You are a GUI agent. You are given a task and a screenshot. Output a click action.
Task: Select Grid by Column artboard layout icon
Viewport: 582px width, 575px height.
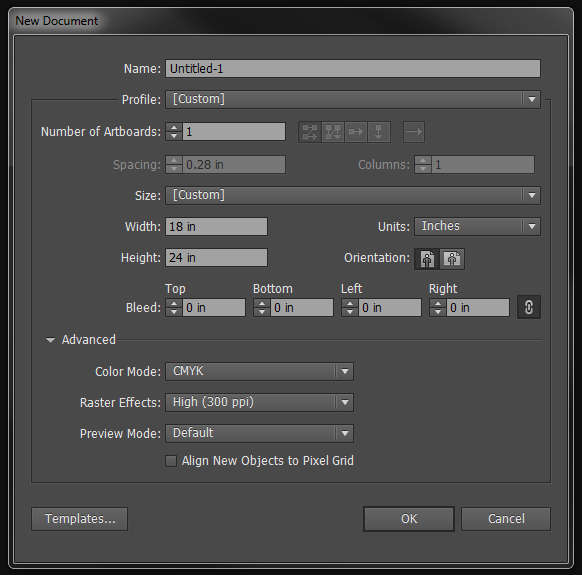333,132
